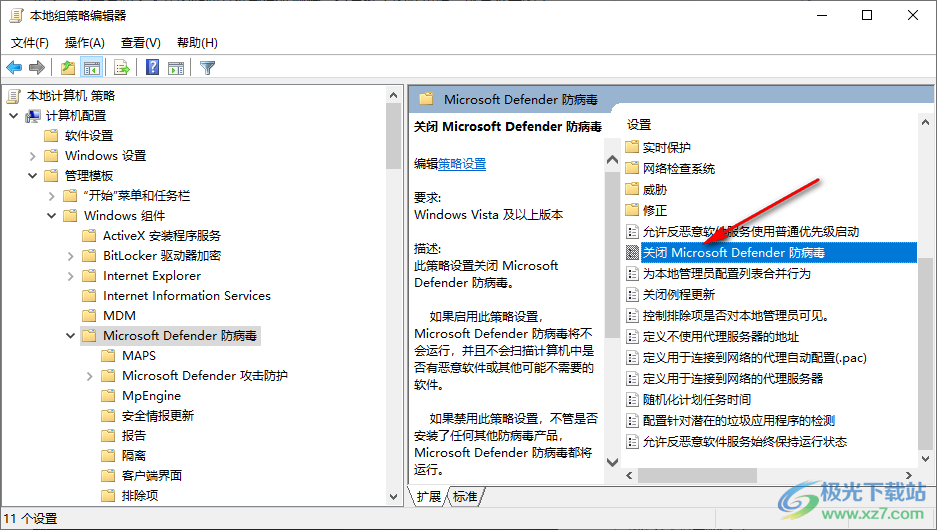
Task: Collapse the Windows 组件 tree node
Action: point(51,216)
